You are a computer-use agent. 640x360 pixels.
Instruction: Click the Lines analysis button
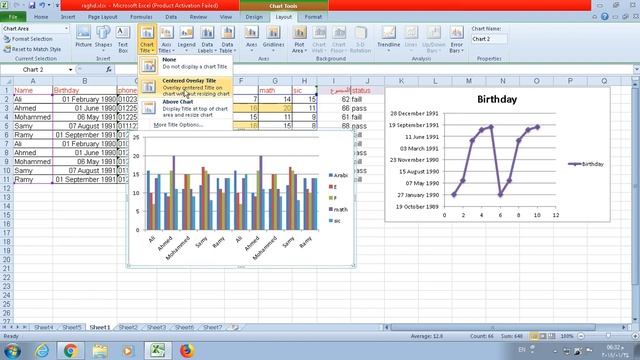(411, 39)
